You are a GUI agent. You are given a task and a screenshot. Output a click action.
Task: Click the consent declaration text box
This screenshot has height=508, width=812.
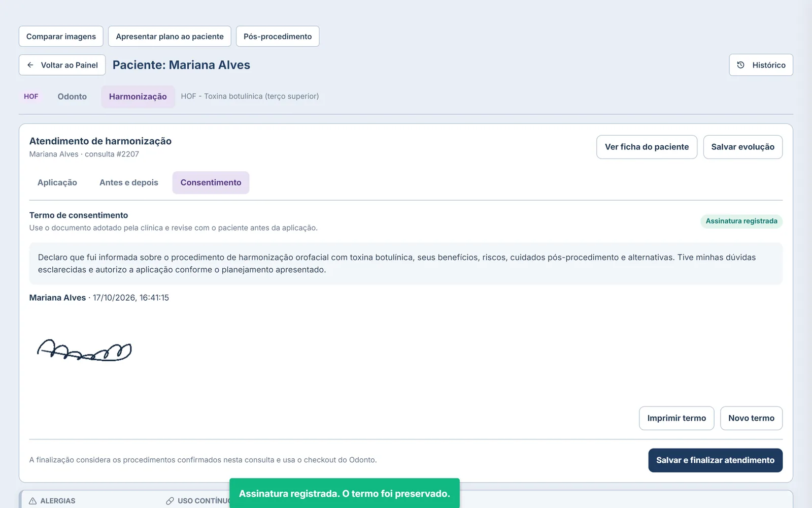coord(406,264)
